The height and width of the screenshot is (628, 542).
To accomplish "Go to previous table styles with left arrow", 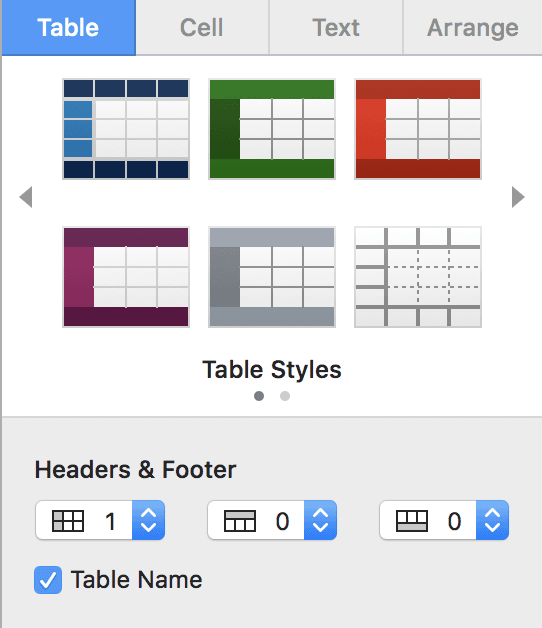I will pyautogui.click(x=26, y=197).
